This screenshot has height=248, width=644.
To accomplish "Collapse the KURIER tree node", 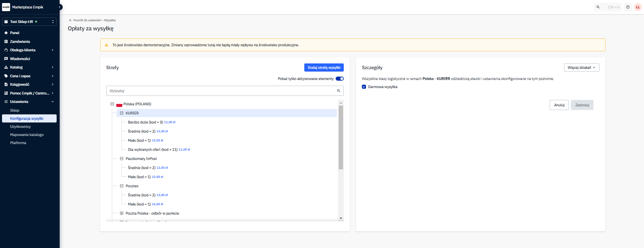I will pyautogui.click(x=122, y=113).
